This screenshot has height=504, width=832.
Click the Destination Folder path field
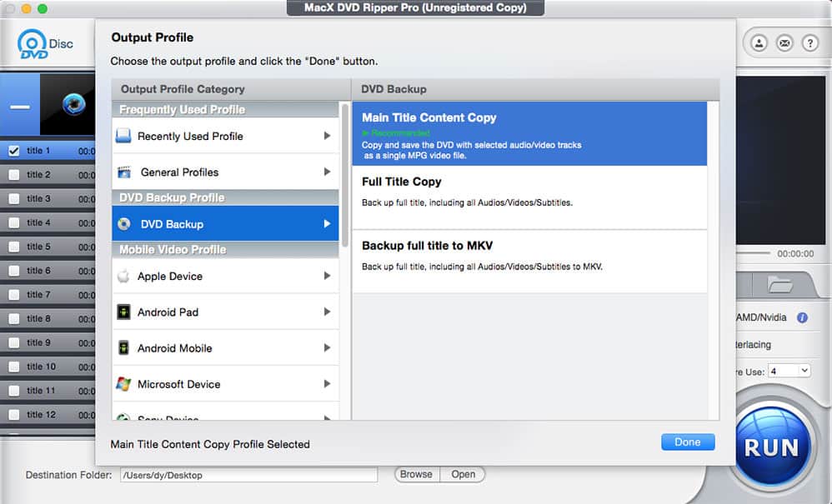click(x=249, y=475)
